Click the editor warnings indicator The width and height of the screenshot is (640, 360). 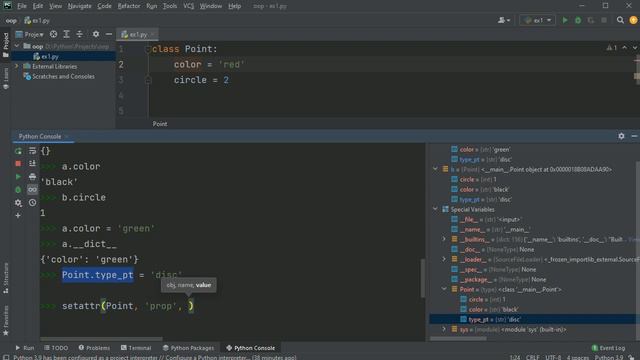pos(611,48)
